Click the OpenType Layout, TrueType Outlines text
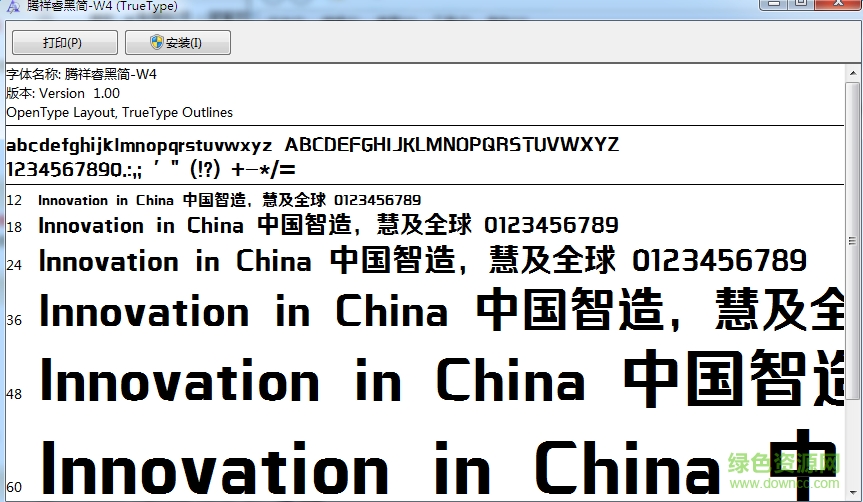This screenshot has width=863, height=502. coord(119,112)
